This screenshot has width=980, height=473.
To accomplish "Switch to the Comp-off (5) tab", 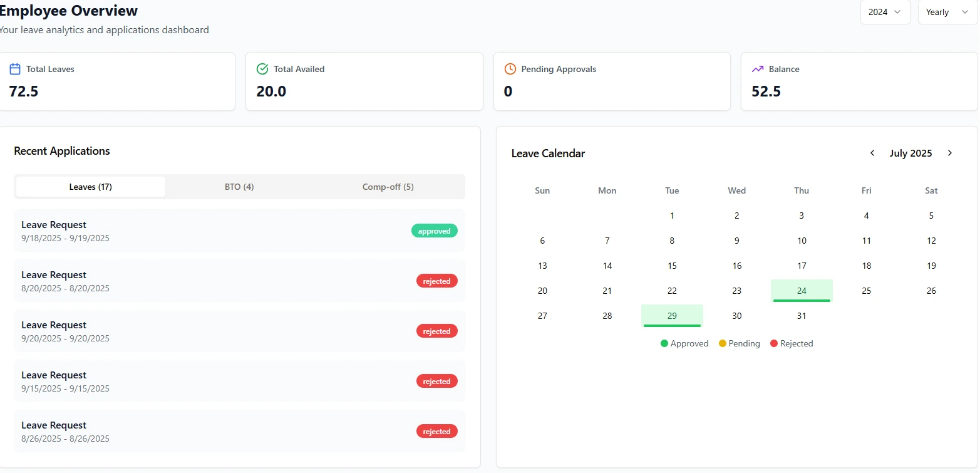I will point(388,187).
